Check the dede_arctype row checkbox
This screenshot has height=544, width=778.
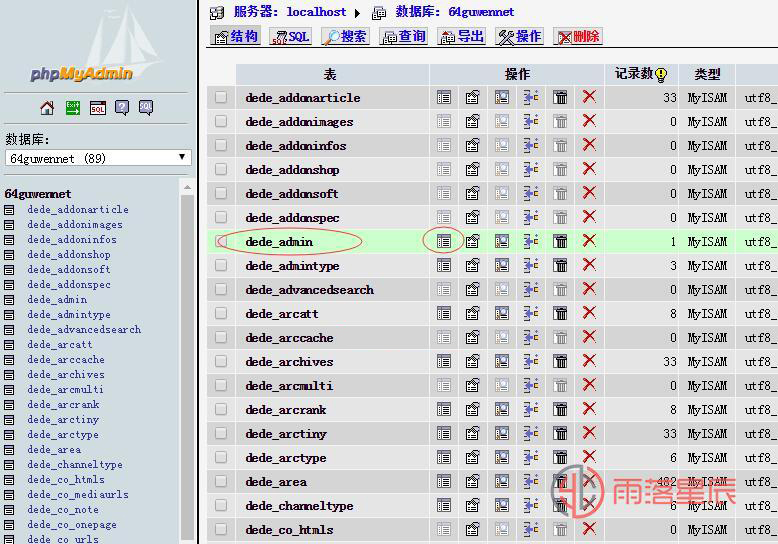coord(221,457)
